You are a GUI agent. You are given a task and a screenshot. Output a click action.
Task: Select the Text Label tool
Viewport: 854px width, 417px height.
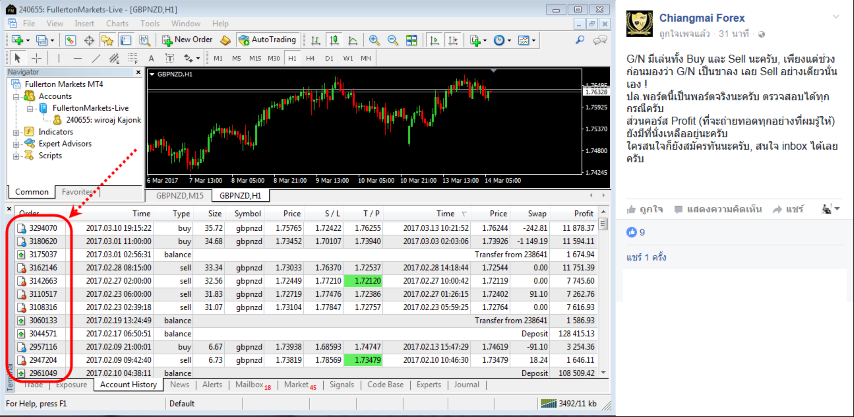170,58
